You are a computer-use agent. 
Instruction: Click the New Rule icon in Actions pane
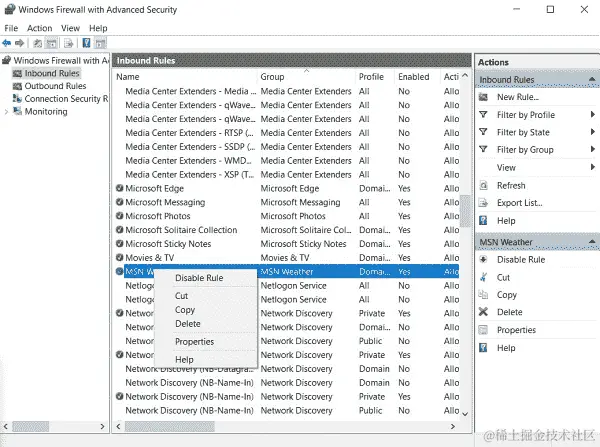(x=483, y=97)
